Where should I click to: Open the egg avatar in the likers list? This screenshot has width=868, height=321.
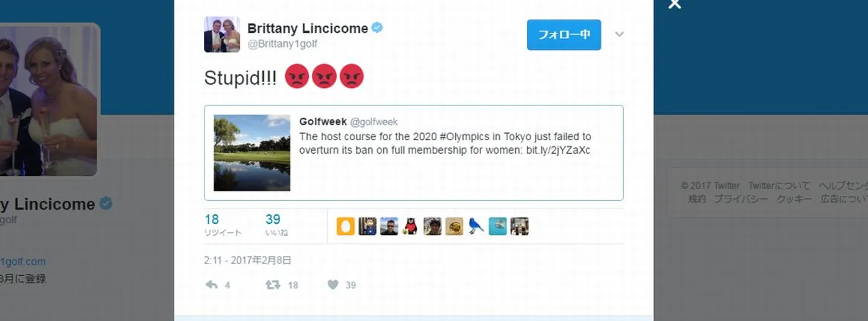[x=345, y=226]
